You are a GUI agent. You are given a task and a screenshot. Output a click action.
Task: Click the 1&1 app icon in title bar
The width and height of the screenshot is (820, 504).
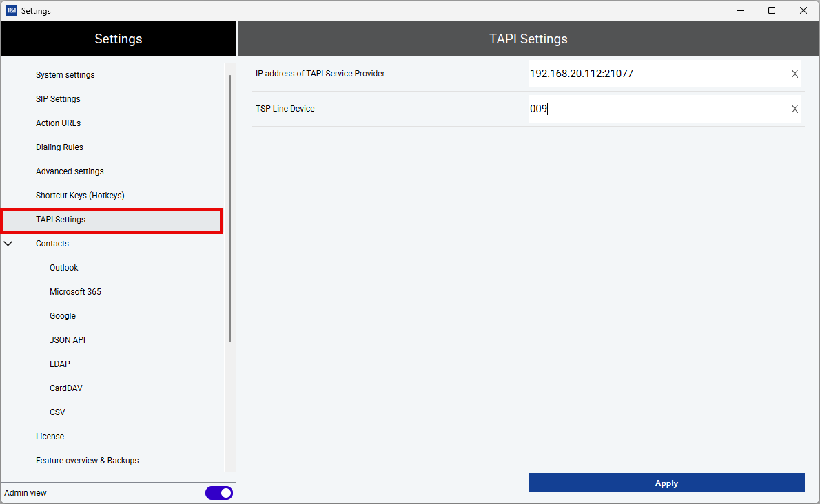[x=11, y=10]
